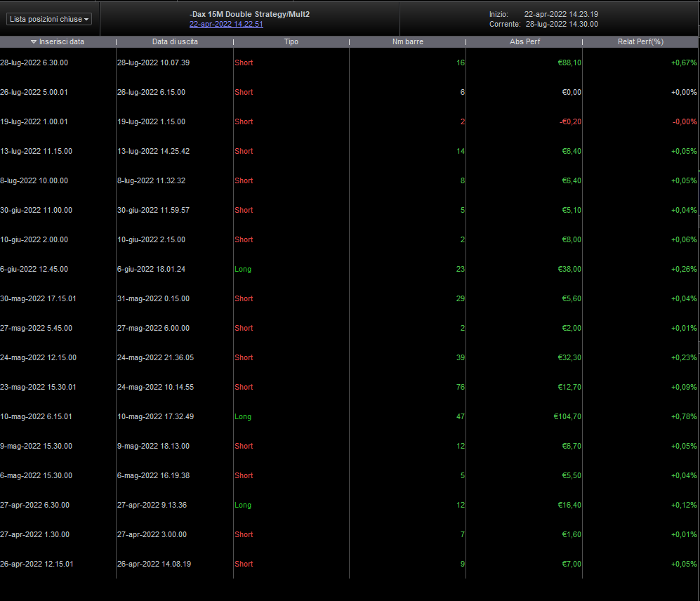Viewport: 700px width, 601px height.
Task: Click the €32,30 Abs Perf value
Action: [x=569, y=357]
